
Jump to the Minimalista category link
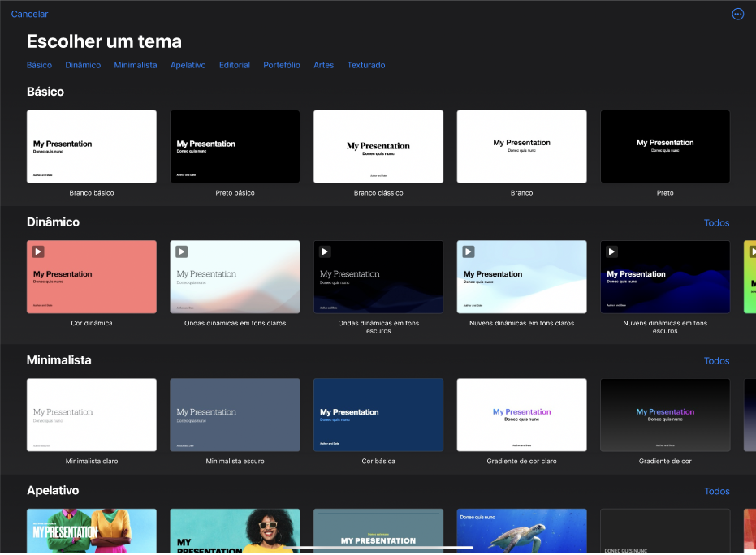click(136, 65)
